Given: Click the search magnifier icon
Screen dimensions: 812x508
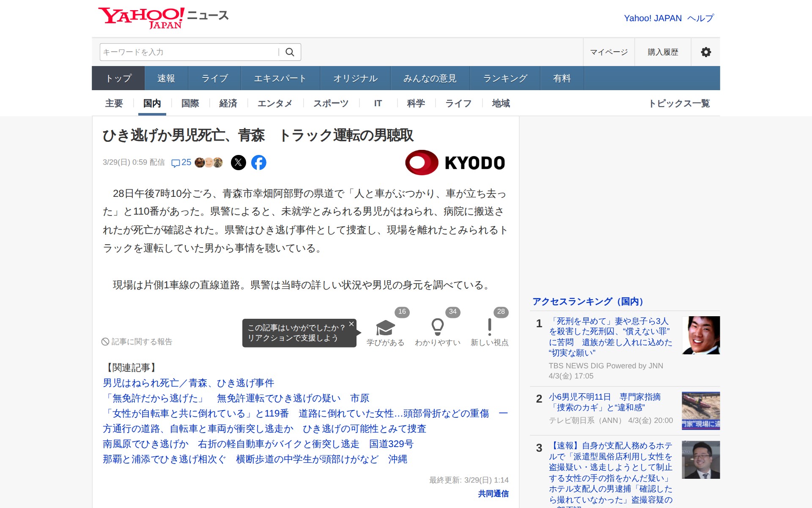Looking at the screenshot, I should [290, 52].
